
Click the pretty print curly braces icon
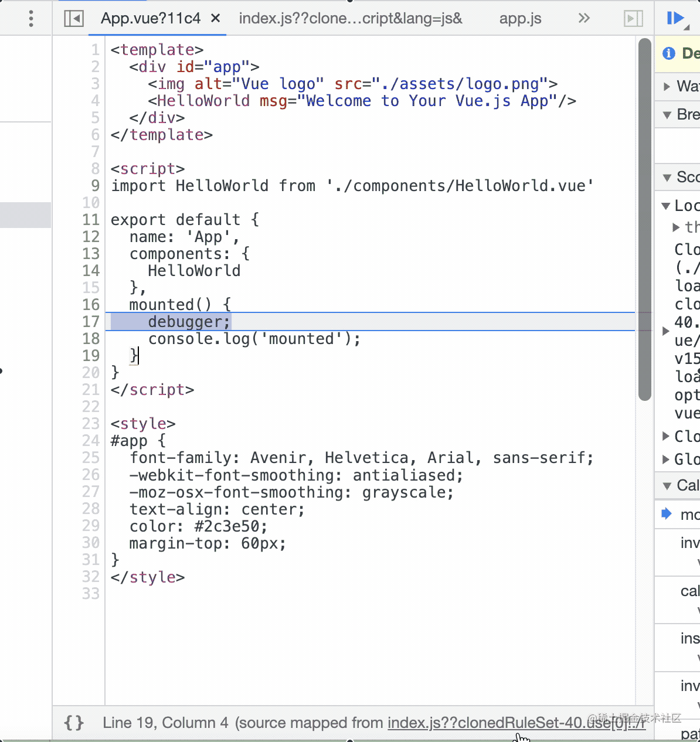(74, 723)
